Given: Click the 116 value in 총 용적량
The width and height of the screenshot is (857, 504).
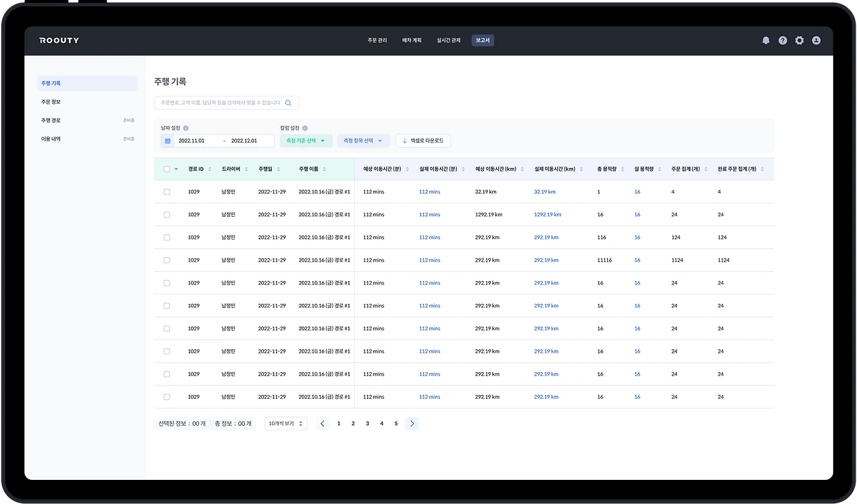Looking at the screenshot, I should click(601, 238).
